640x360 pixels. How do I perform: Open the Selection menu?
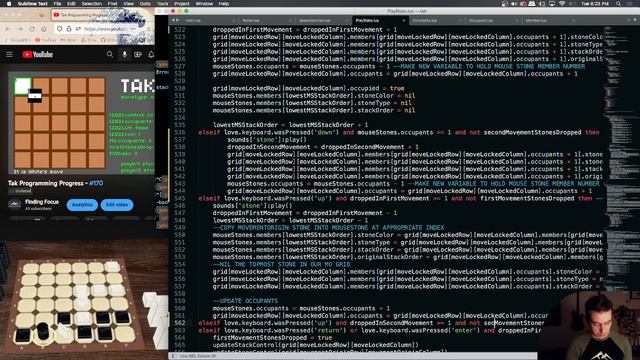92,4
